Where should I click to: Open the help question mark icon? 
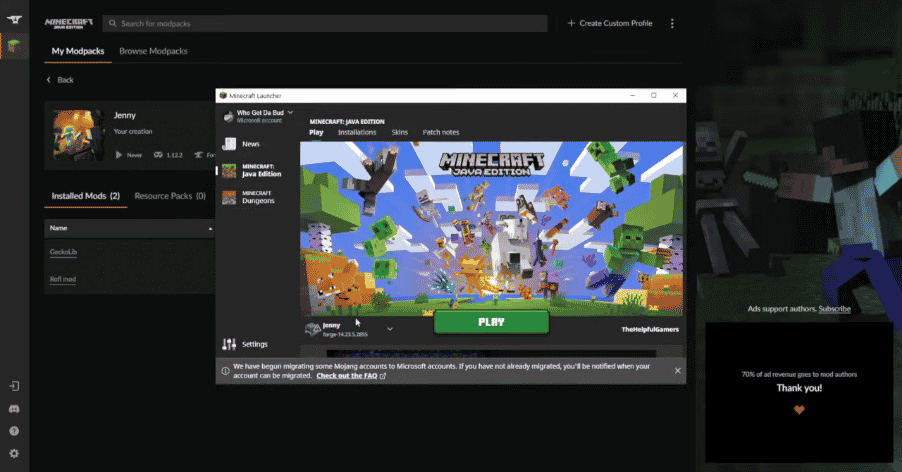pyautogui.click(x=14, y=431)
